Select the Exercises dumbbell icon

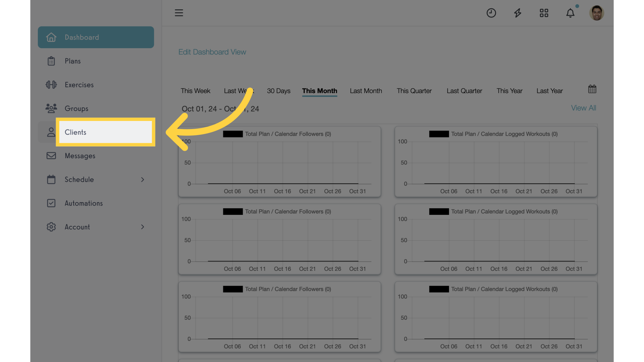51,84
